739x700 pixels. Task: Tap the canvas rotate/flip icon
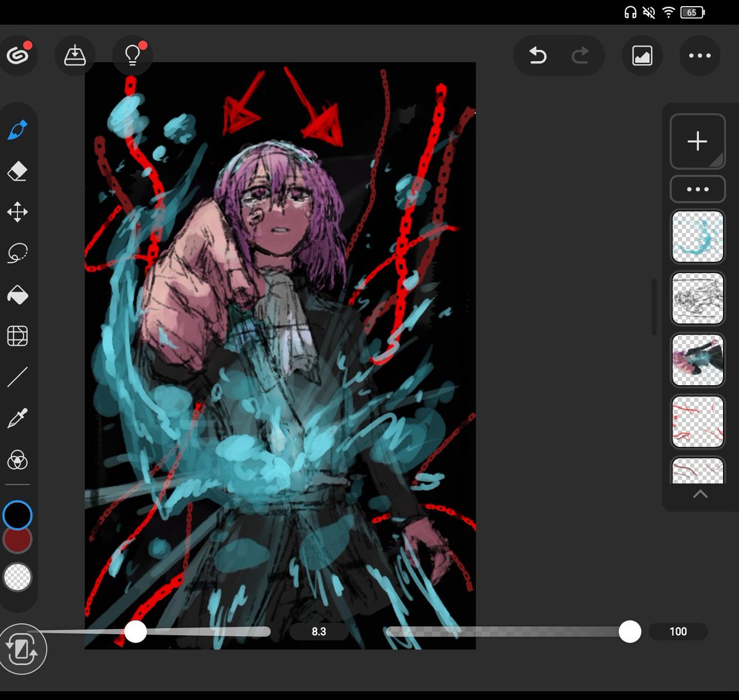(22, 649)
